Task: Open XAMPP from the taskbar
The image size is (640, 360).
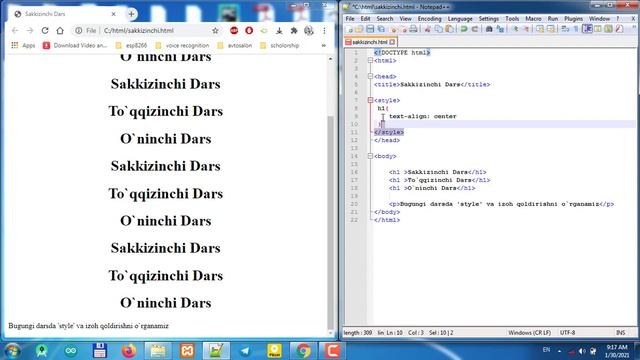Action: point(187,351)
